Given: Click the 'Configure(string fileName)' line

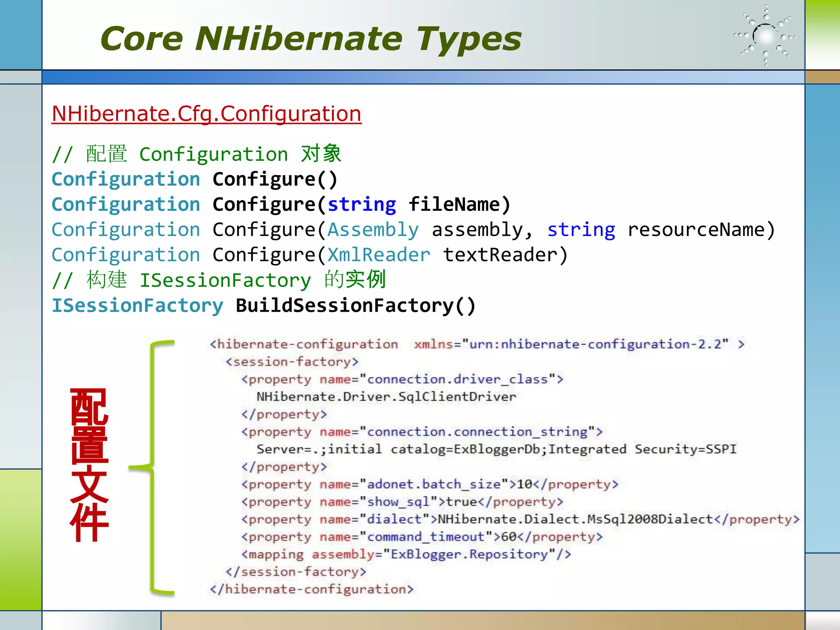Looking at the screenshot, I should coord(281,205).
